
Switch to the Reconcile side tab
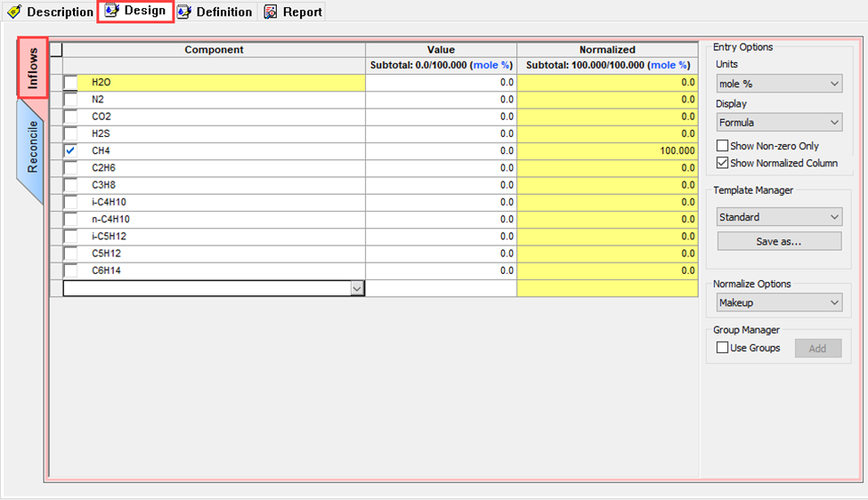32,148
